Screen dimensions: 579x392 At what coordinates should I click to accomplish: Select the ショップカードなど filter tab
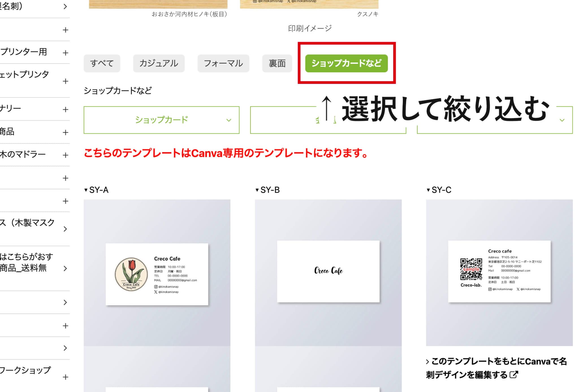[346, 63]
